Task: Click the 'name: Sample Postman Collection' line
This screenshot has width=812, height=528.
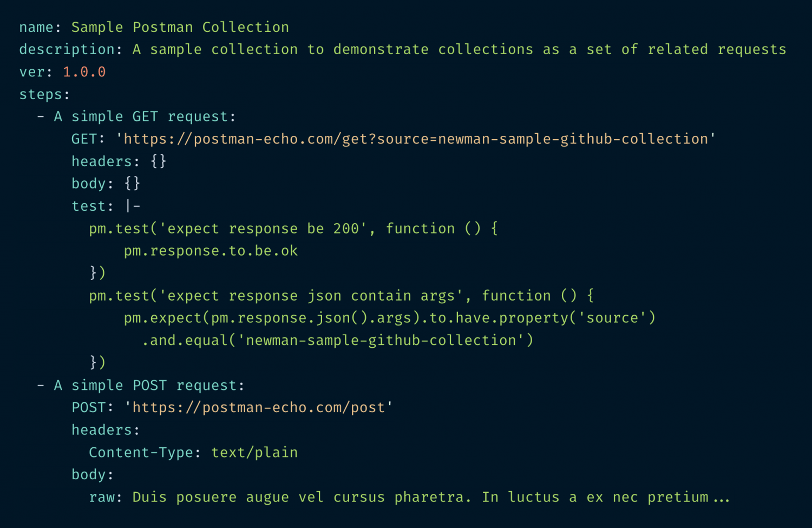Action: coord(154,27)
